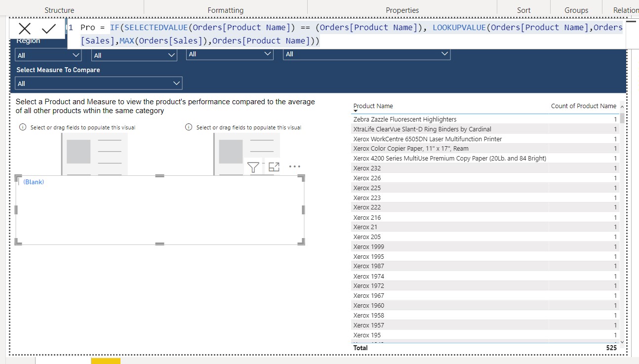The image size is (639, 364).
Task: Expand the fourth slicer dropdown set to All
Action: (366, 54)
